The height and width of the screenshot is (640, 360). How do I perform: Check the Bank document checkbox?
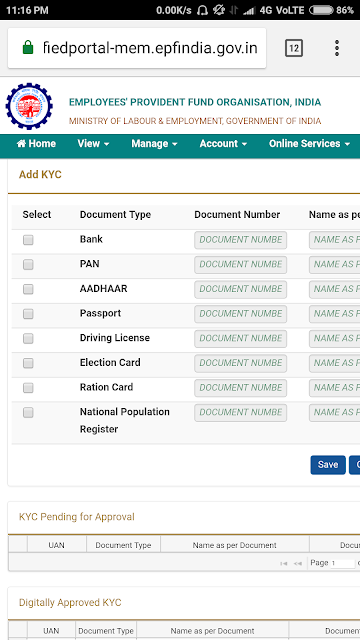(x=28, y=240)
